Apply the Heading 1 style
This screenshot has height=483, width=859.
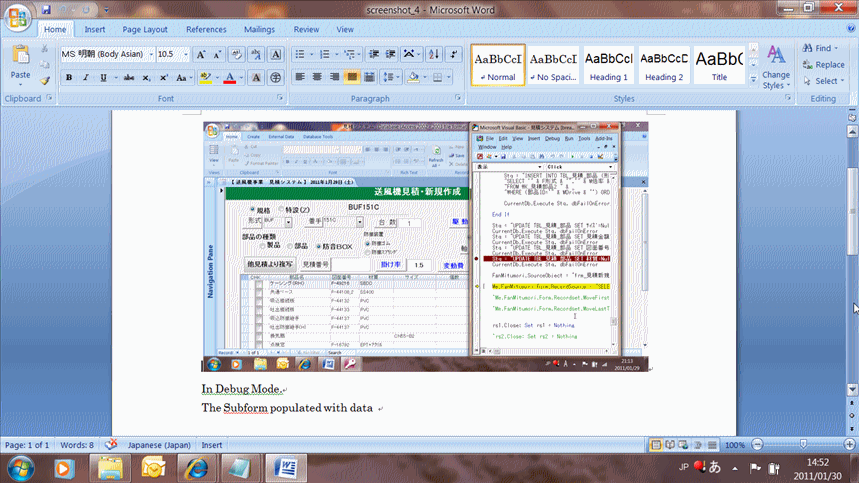click(609, 65)
